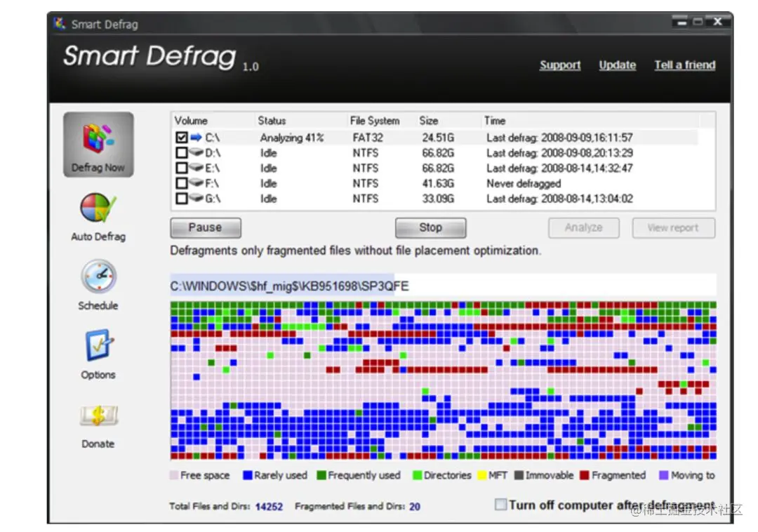758x532 pixels.
Task: Open the Support link
Action: point(560,65)
